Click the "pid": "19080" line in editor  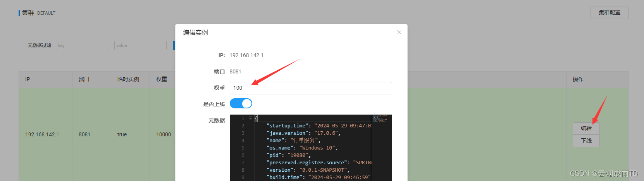point(288,155)
